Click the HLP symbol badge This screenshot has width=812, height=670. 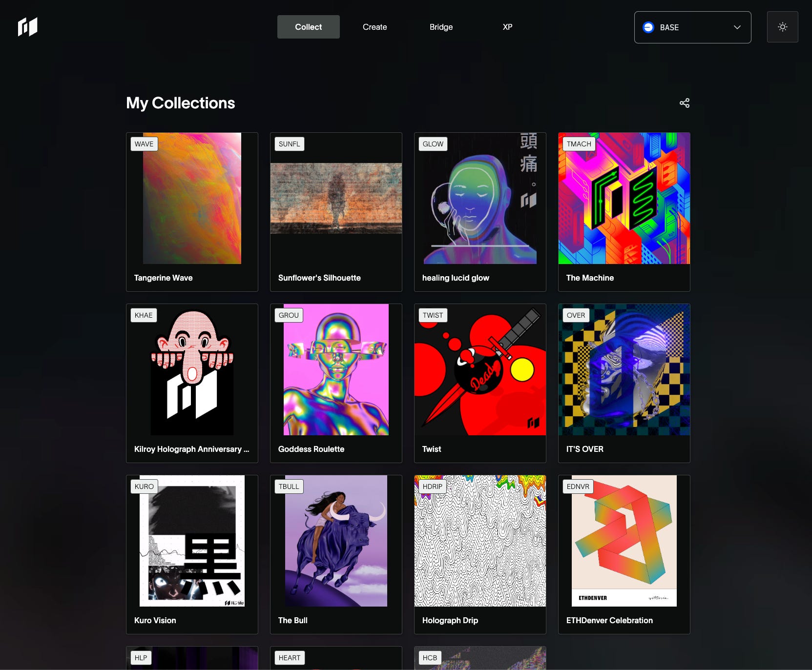pos(141,658)
